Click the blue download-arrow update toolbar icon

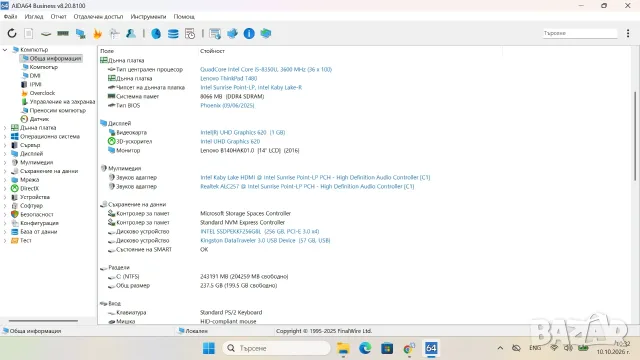(x=232, y=33)
